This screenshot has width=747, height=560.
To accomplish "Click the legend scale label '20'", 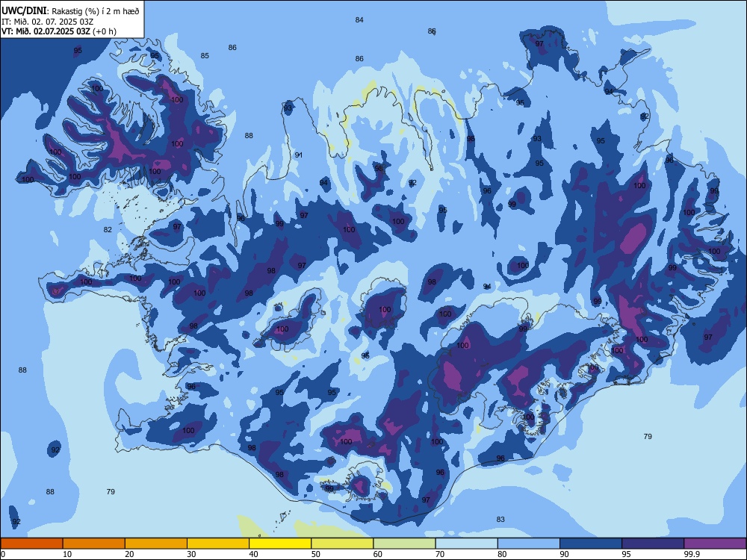I will pos(129,554).
